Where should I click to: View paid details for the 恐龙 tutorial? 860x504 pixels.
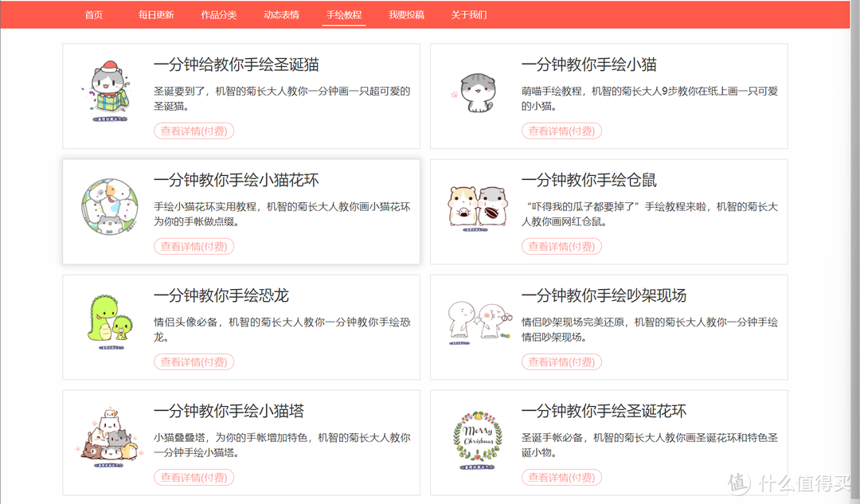193,362
